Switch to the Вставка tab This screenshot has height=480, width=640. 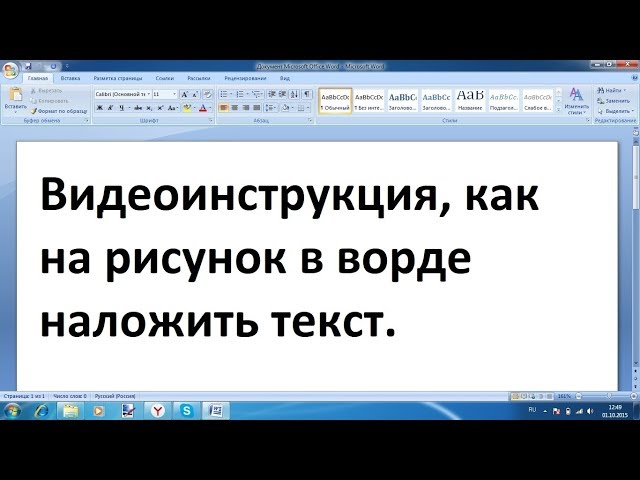[x=70, y=78]
